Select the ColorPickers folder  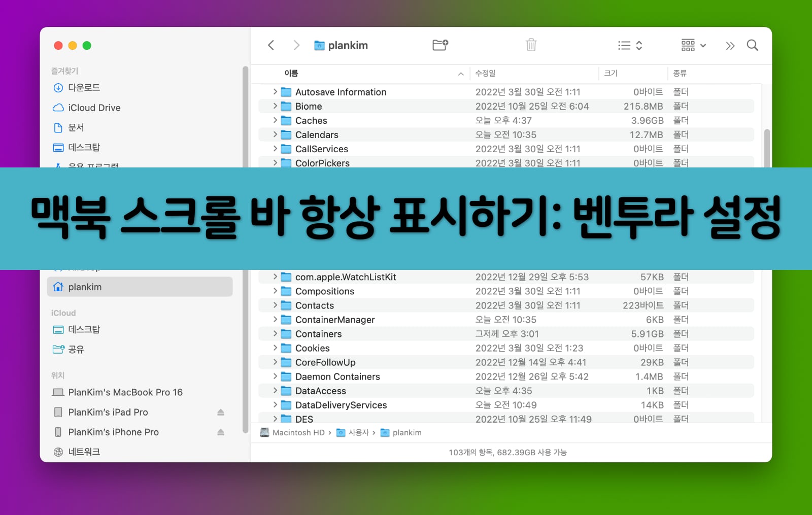point(506,162)
